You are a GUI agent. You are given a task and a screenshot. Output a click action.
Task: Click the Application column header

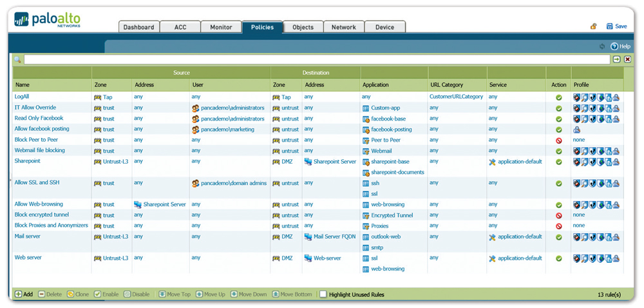pos(375,84)
